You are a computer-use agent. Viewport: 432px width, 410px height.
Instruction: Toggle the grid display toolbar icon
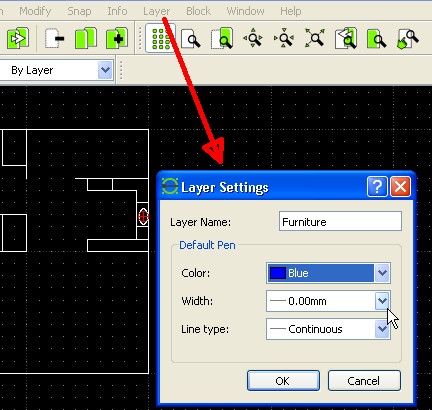160,38
